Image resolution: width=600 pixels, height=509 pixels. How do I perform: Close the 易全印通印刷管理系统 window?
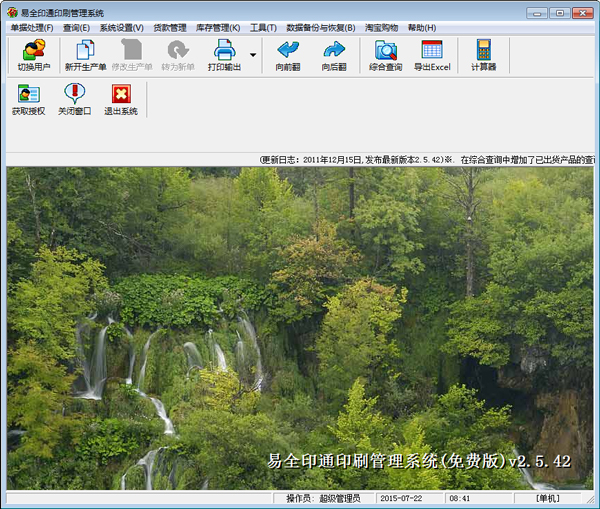583,13
